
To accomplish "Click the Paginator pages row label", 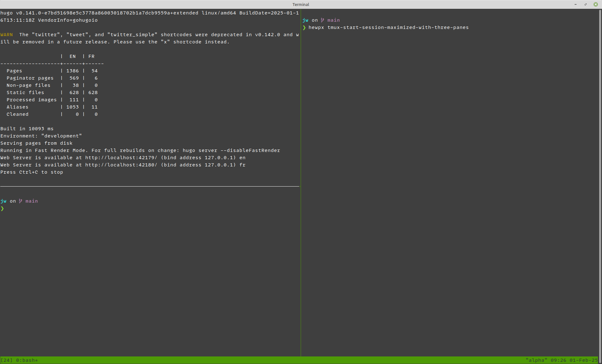I will pyautogui.click(x=30, y=78).
